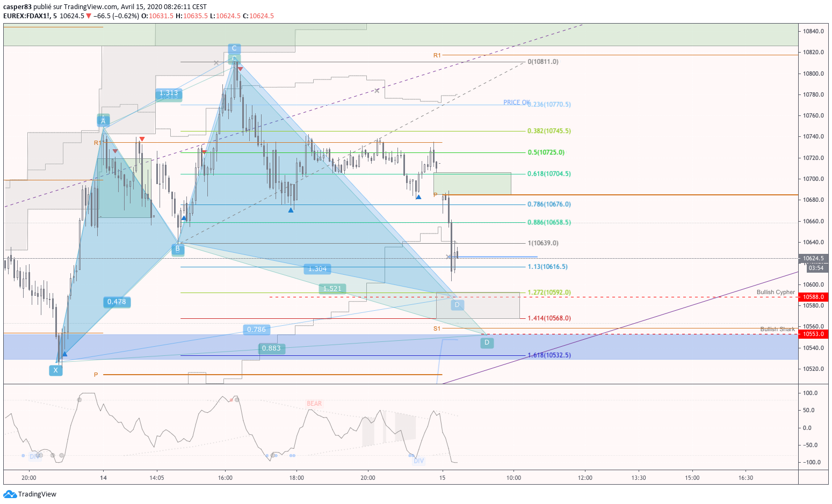Image resolution: width=832 pixels, height=504 pixels.
Task: Click the red 10553.0 price tag
Action: (813, 334)
